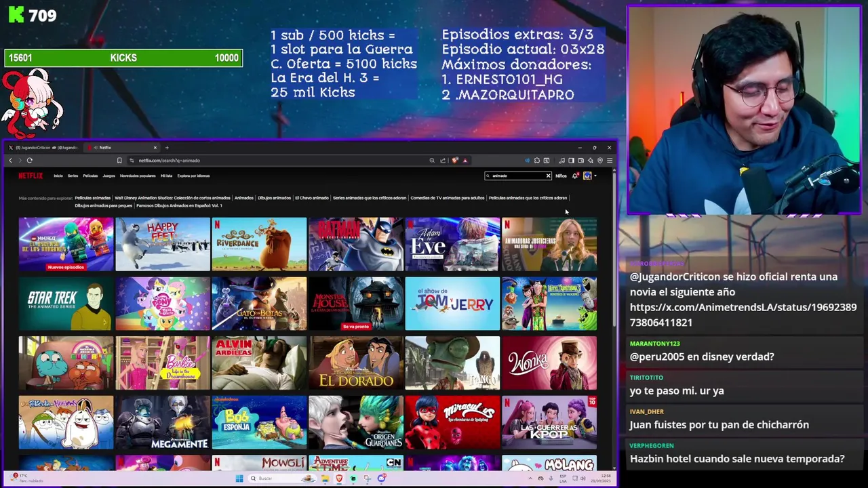Open the Bob Esponja thumbnail
868x488 pixels.
259,423
